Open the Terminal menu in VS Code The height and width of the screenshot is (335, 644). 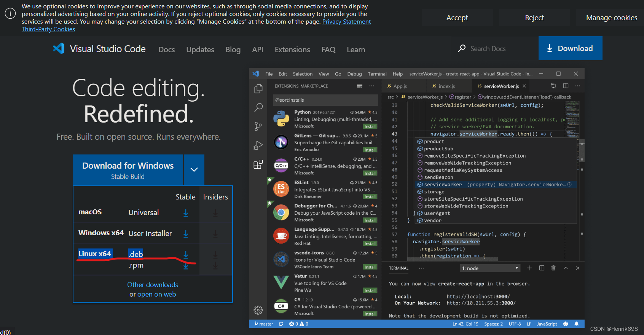[x=377, y=74]
